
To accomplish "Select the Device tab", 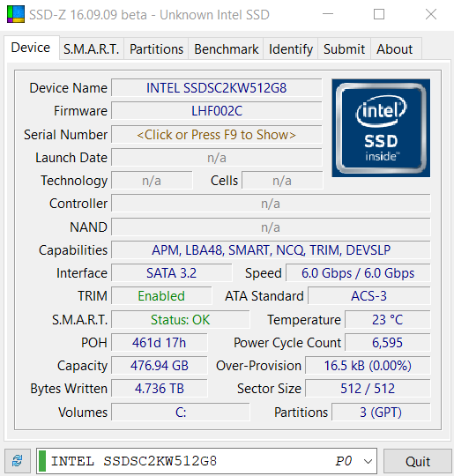I will pos(31,48).
